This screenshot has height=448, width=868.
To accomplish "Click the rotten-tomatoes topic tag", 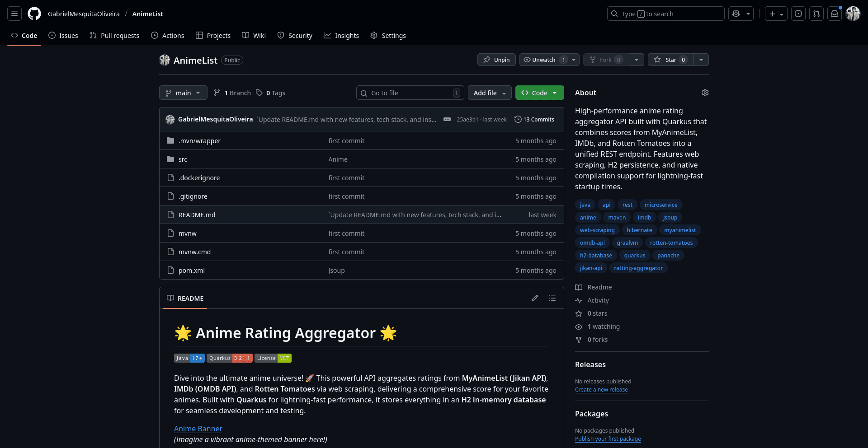I will [x=671, y=243].
